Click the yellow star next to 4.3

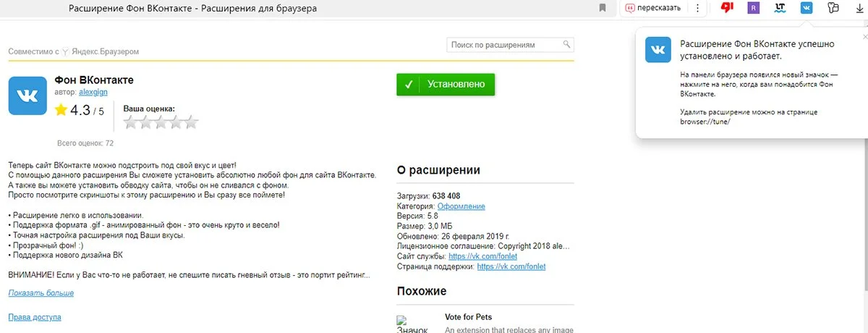point(61,110)
